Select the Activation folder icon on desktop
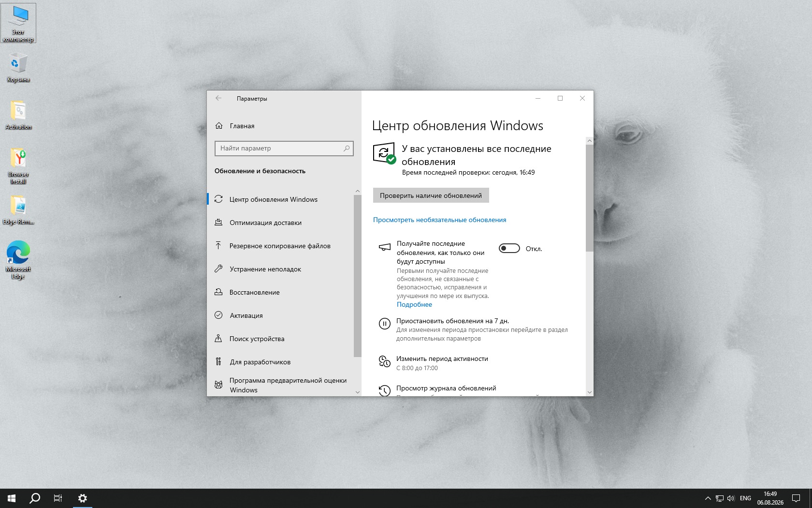Screen dimensions: 812x508 (18, 115)
